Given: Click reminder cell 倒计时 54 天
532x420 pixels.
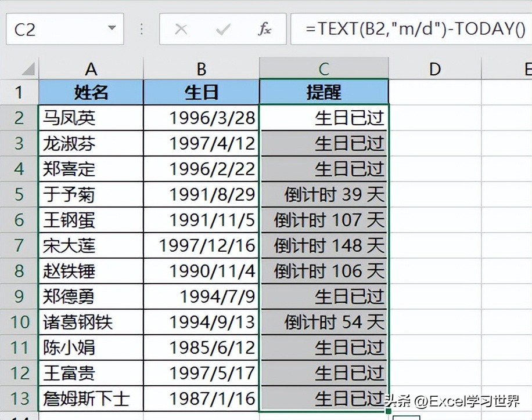Looking at the screenshot, I should 324,322.
